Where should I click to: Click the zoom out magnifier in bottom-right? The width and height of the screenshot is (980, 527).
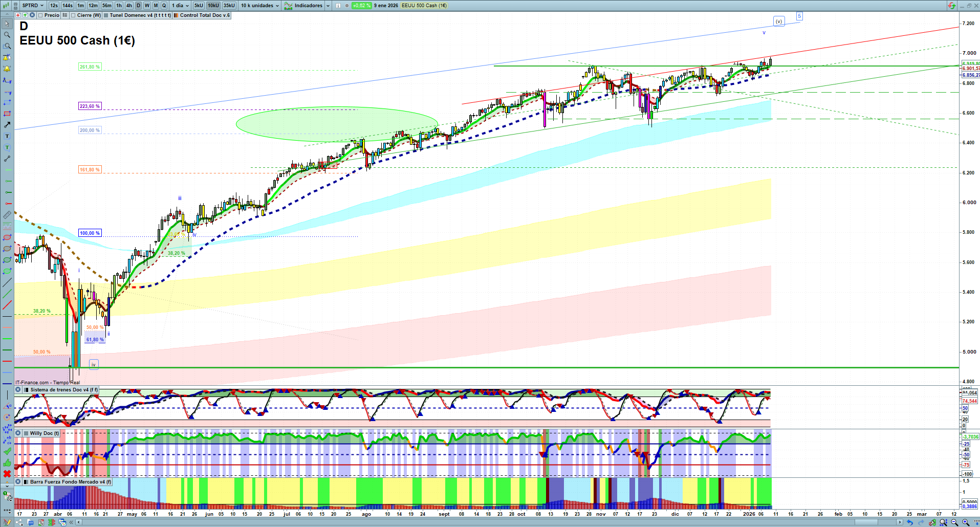(x=954, y=522)
